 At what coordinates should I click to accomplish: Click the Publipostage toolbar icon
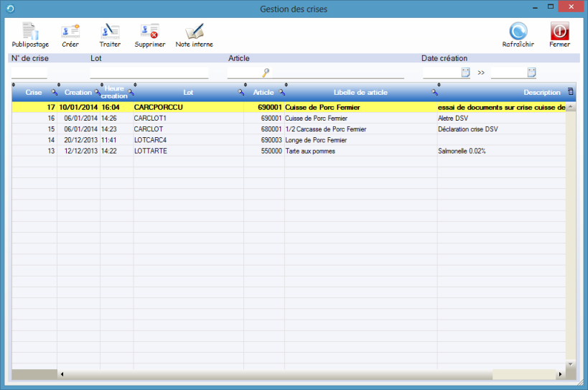tap(30, 34)
